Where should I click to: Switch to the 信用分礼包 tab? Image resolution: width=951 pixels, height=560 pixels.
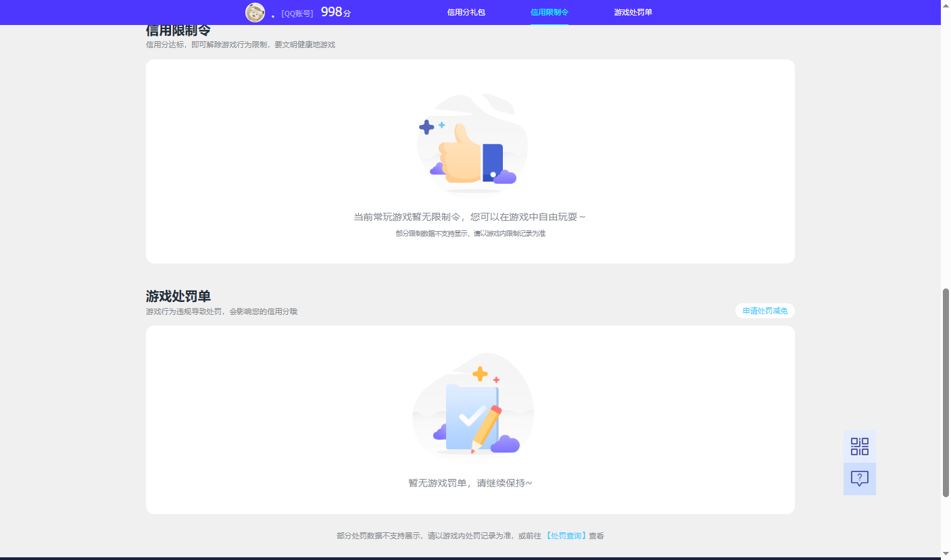tap(466, 12)
